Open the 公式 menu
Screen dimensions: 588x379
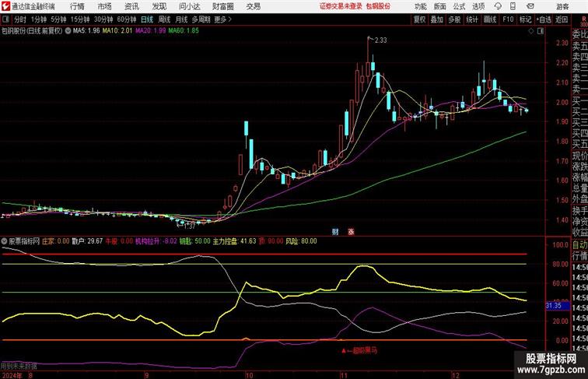point(459,6)
